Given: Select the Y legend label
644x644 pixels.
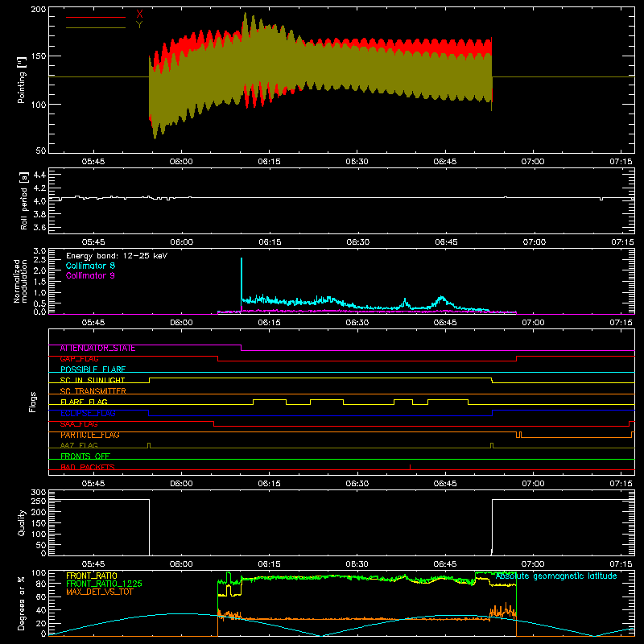Looking at the screenshot, I should (x=139, y=25).
